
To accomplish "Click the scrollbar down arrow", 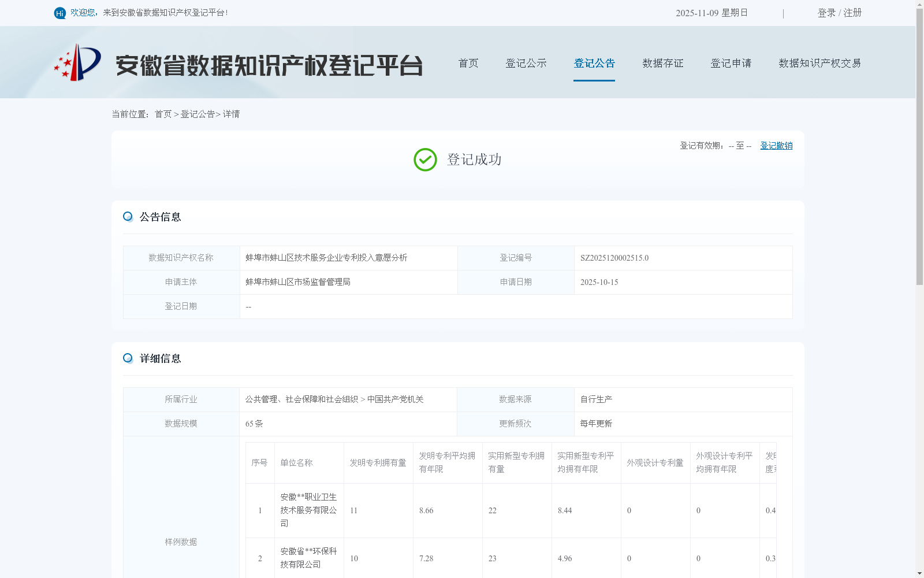I will pos(919,573).
